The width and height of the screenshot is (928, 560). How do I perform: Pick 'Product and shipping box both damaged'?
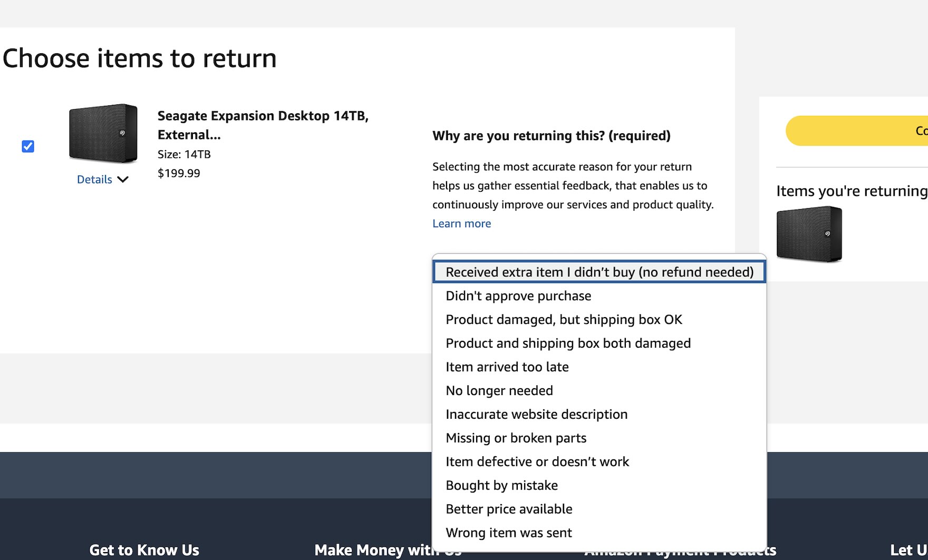568,343
